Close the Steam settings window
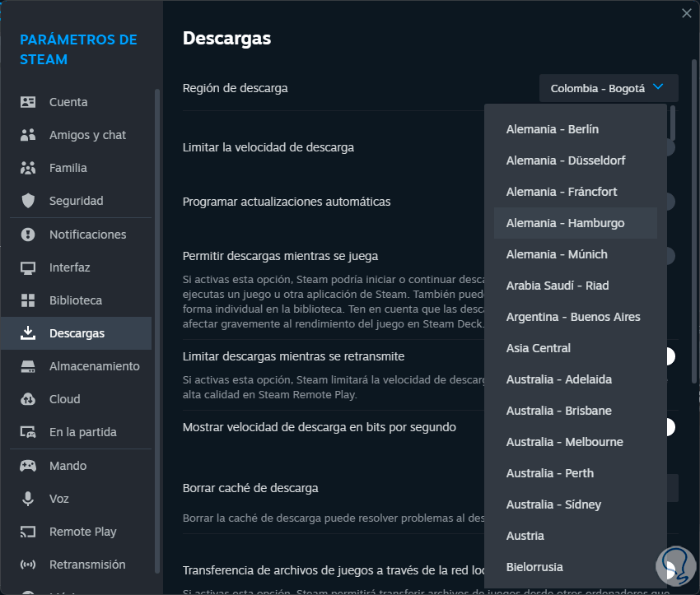This screenshot has width=700, height=595. pos(686,12)
